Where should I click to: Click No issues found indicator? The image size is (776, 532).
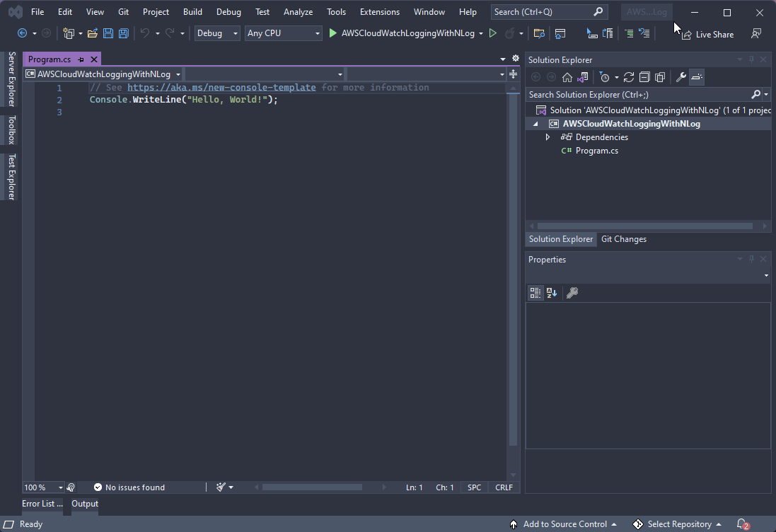tap(129, 487)
